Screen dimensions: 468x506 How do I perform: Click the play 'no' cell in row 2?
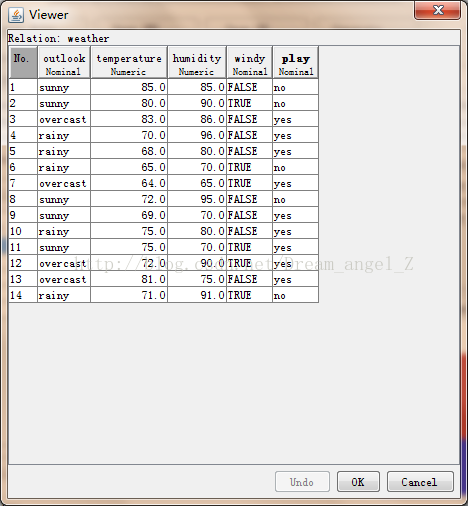296,103
